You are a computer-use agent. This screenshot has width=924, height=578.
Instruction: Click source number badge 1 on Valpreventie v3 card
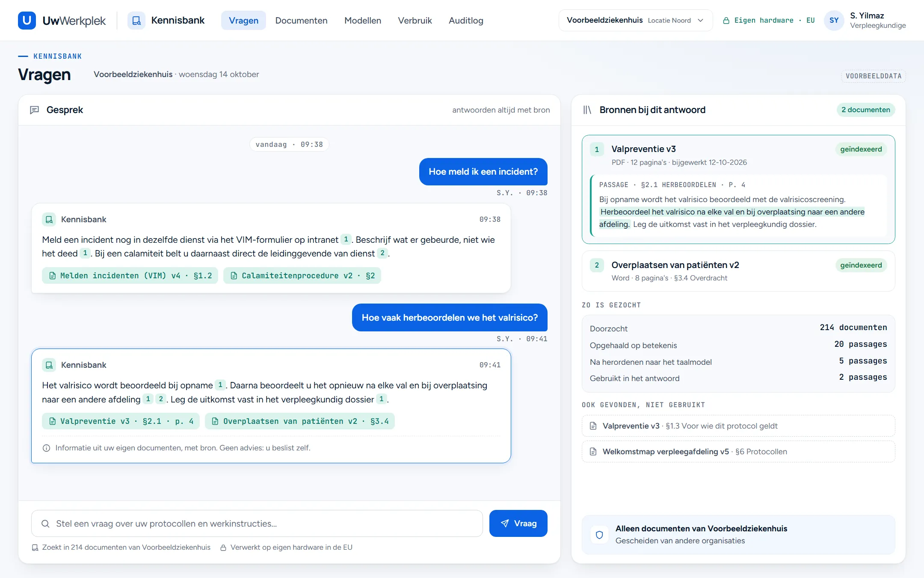597,149
